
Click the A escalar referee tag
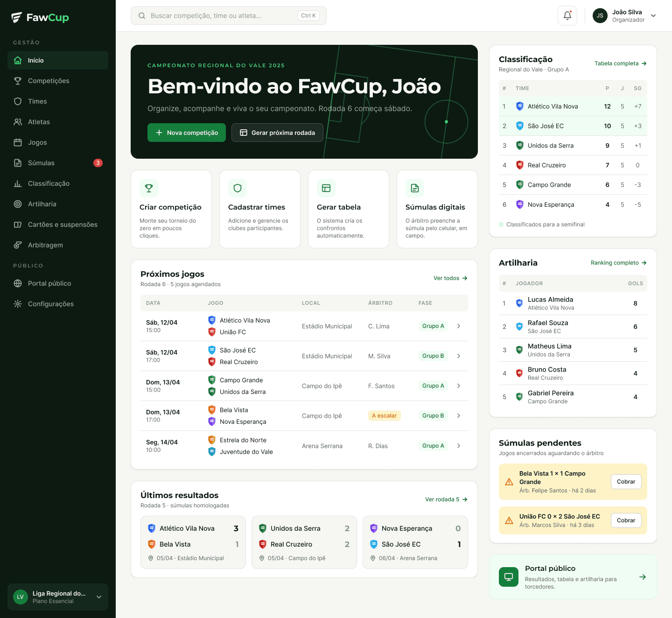(384, 416)
